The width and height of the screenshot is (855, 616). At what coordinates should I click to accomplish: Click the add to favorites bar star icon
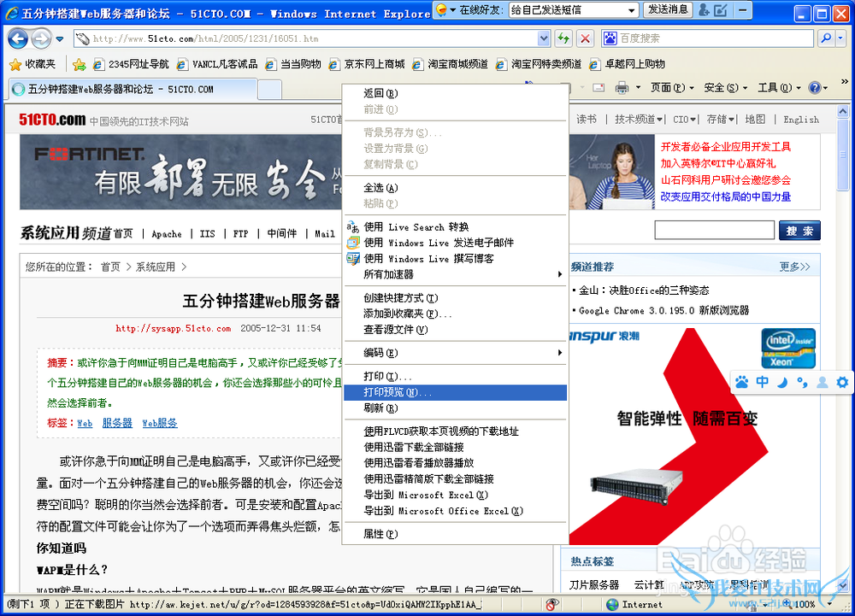coord(79,65)
